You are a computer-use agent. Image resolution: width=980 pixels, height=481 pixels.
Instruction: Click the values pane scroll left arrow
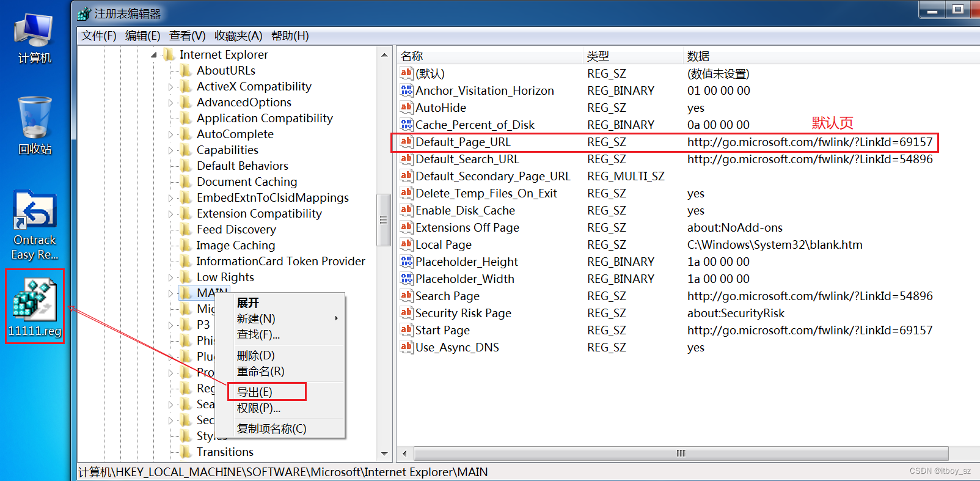tap(404, 453)
